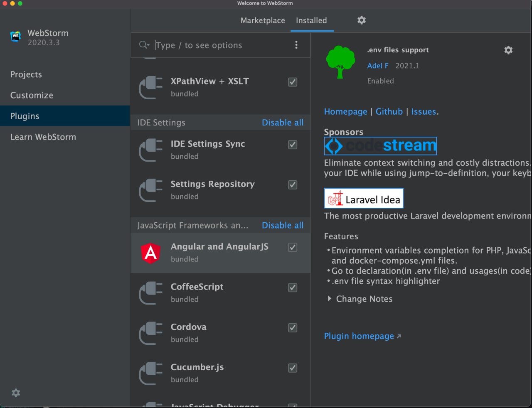
Task: Select the Settings Repository plugin name
Action: pos(212,184)
